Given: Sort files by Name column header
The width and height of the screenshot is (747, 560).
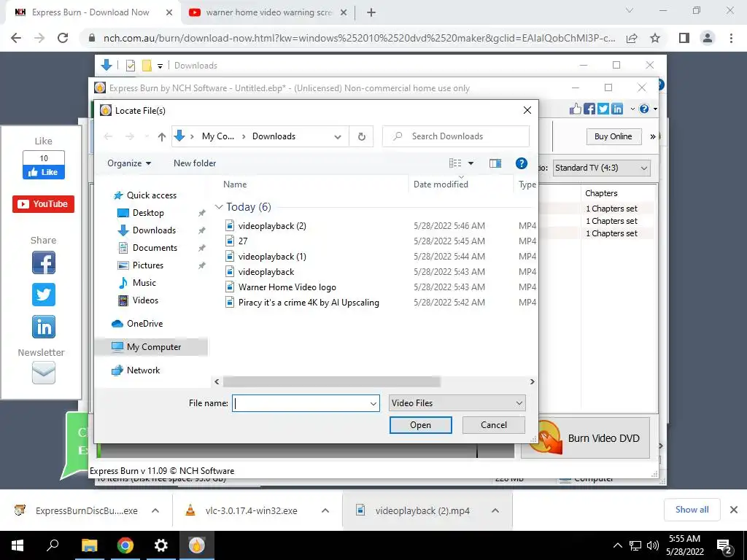Looking at the screenshot, I should coord(235,184).
